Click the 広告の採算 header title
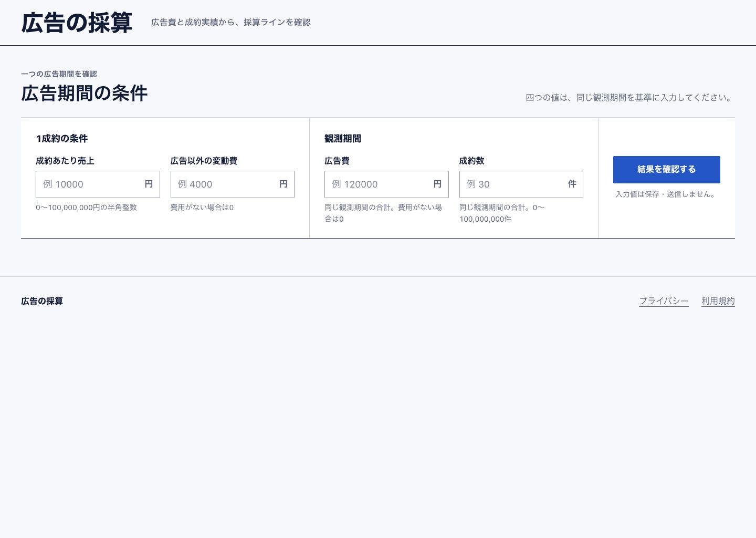 [x=77, y=23]
